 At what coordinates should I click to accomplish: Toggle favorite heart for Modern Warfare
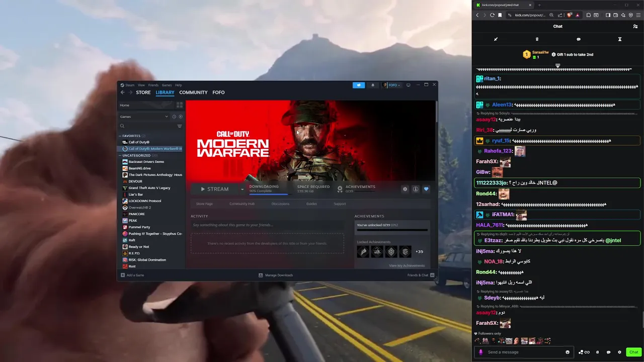[x=426, y=189]
